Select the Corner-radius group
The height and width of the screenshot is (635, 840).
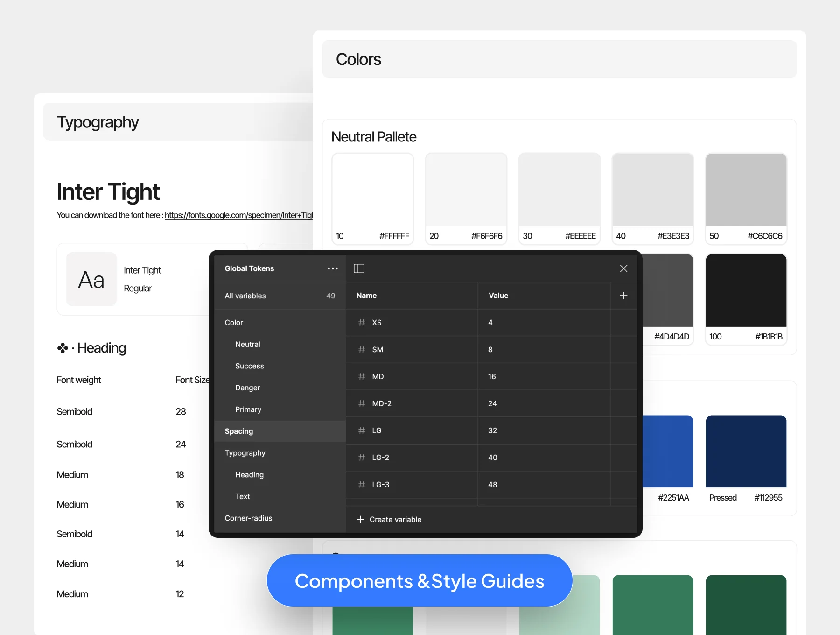[280, 518]
